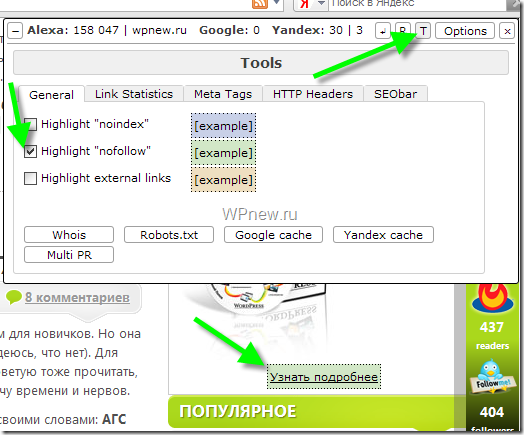Click the nofollow green example swatch

click(x=224, y=153)
